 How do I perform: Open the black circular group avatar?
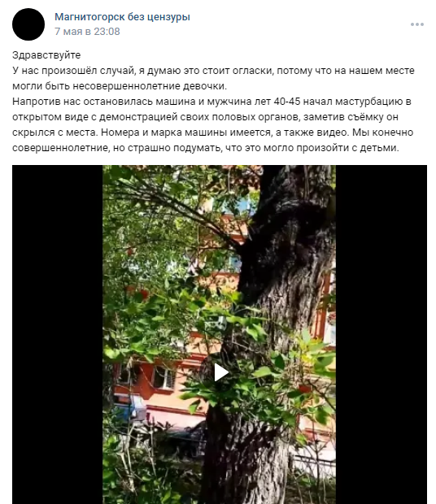(x=28, y=24)
